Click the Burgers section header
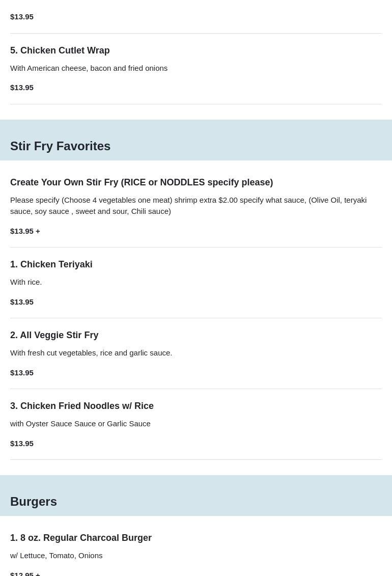 tap(34, 502)
